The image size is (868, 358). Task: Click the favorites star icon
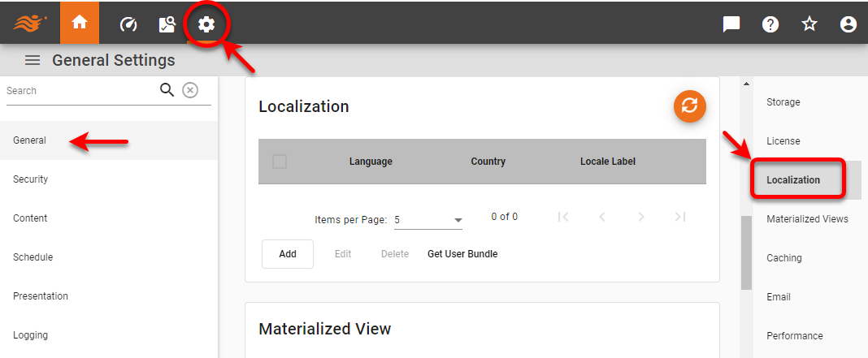(x=809, y=24)
